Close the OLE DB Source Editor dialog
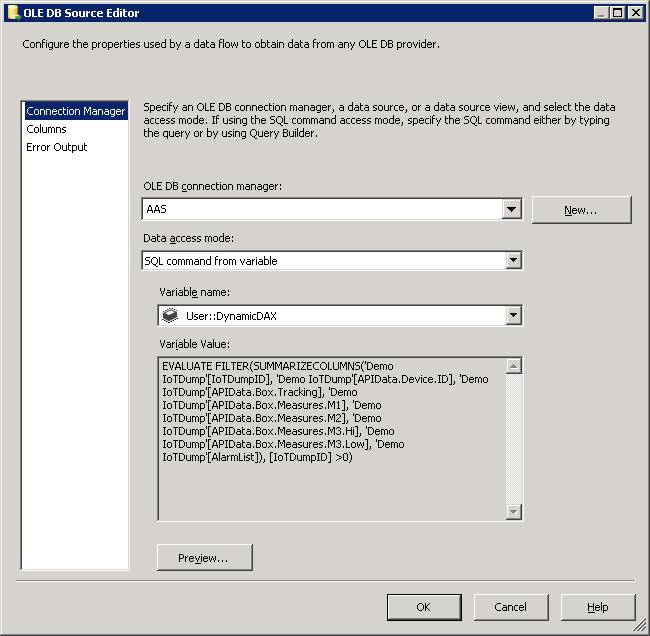The height and width of the screenshot is (636, 650). coord(635,13)
